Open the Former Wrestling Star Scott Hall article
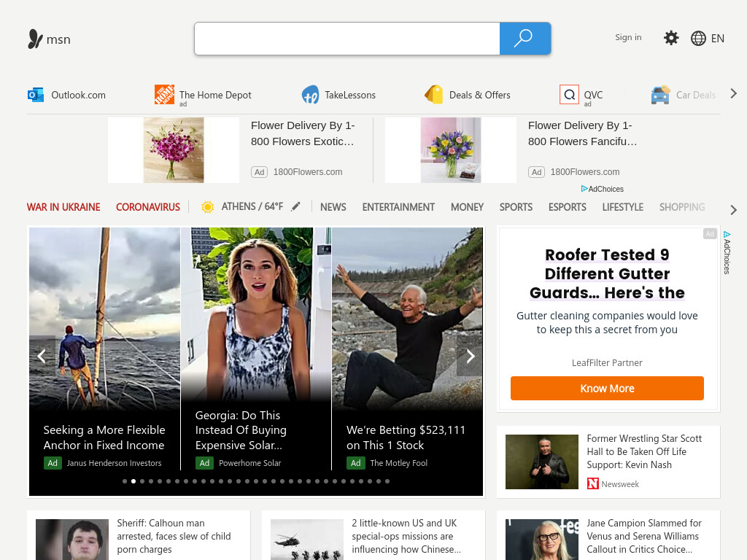 tap(644, 451)
